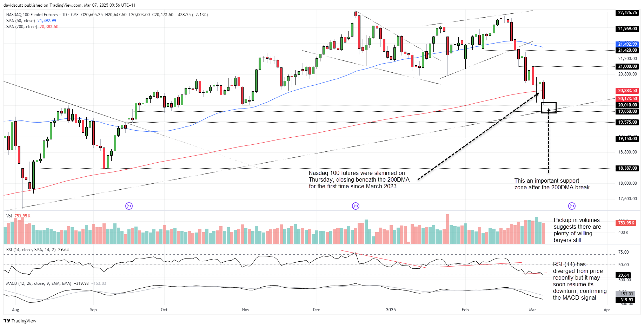The height and width of the screenshot is (327, 644).
Task: Click the 21,420.00 price axis label
Action: coord(628,50)
